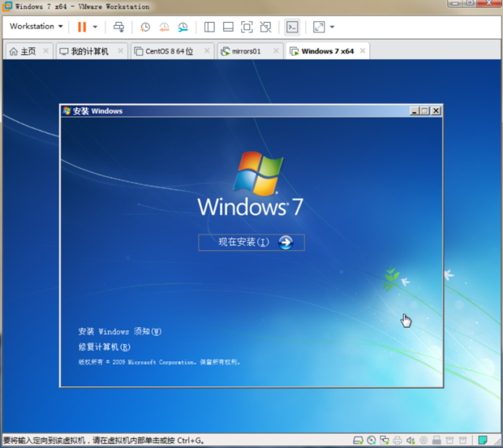Viewport: 503px width, 448px height.
Task: Close the 安装 Windows dialog
Action: 436,111
